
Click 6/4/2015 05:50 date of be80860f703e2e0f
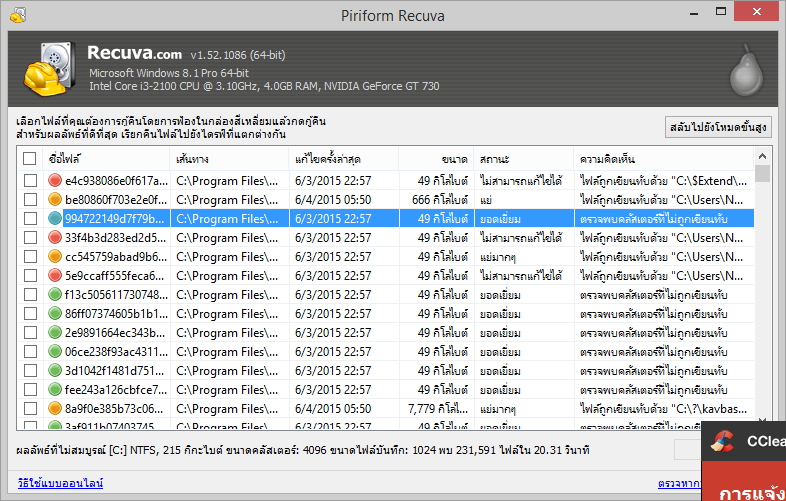click(x=333, y=200)
